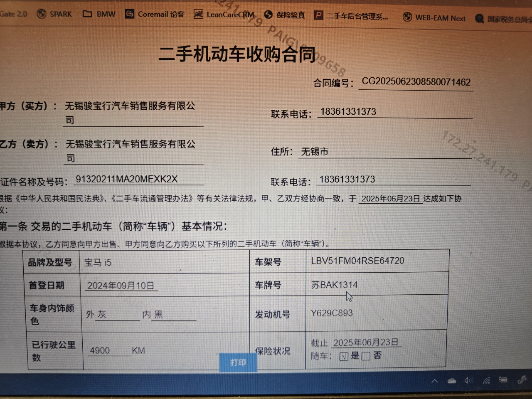This screenshot has height=399, width=532.
Task: Open the 国家税务总局 bookmark
Action: [503, 19]
